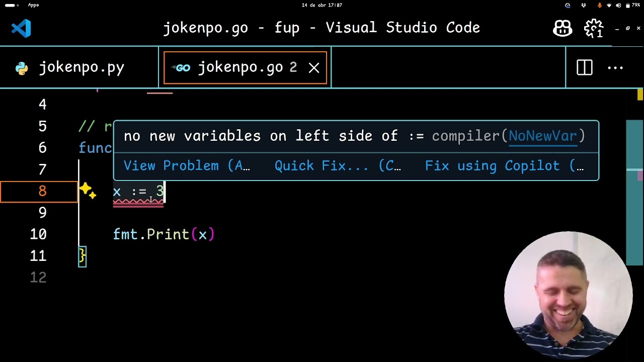Viewport: 644px width, 362px height.
Task: Click the Dropbox tray icon
Action: [x=584, y=5]
